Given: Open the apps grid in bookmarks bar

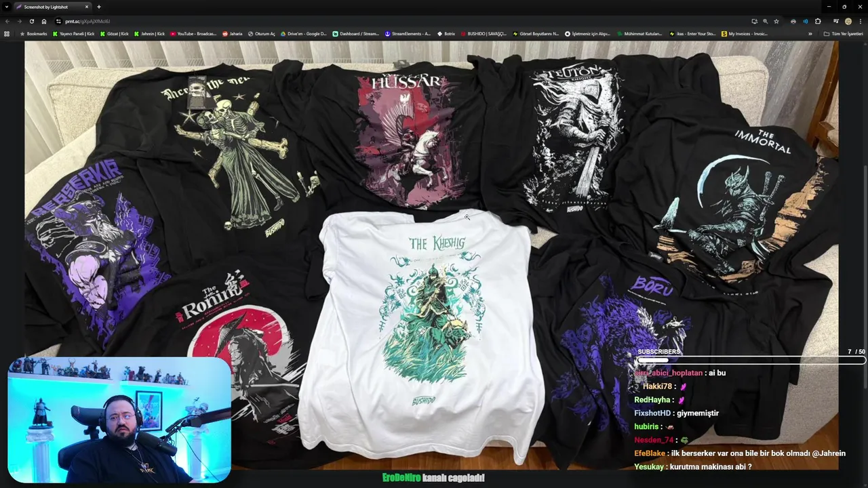Looking at the screenshot, I should 7,33.
